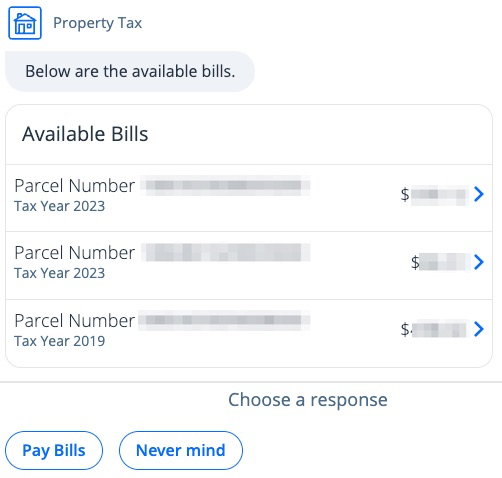Click blurred parcel number in first bill row

pyautogui.click(x=225, y=185)
